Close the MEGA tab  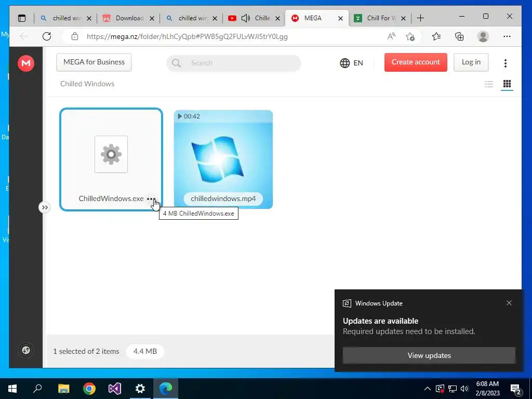click(340, 19)
